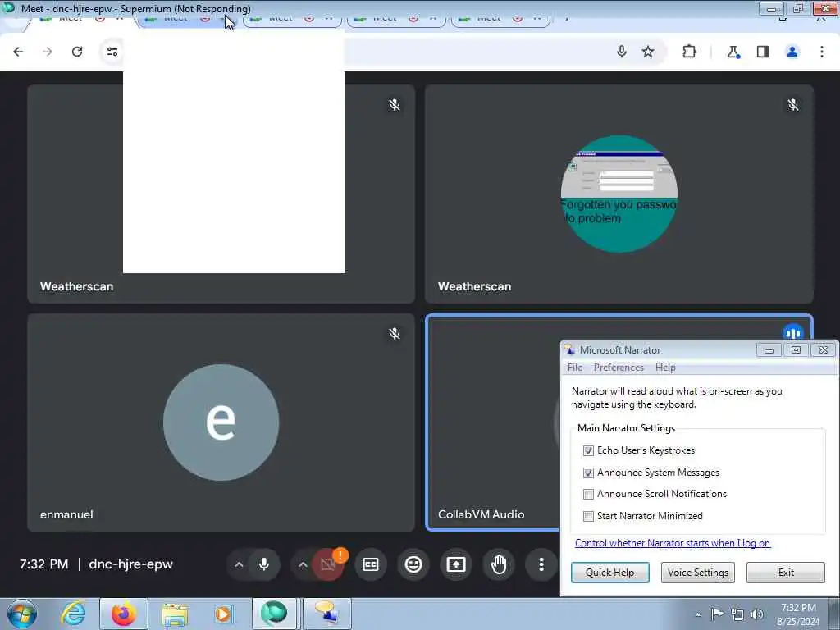Open Firefox from the taskbar
The width and height of the screenshot is (840, 630).
(124, 614)
